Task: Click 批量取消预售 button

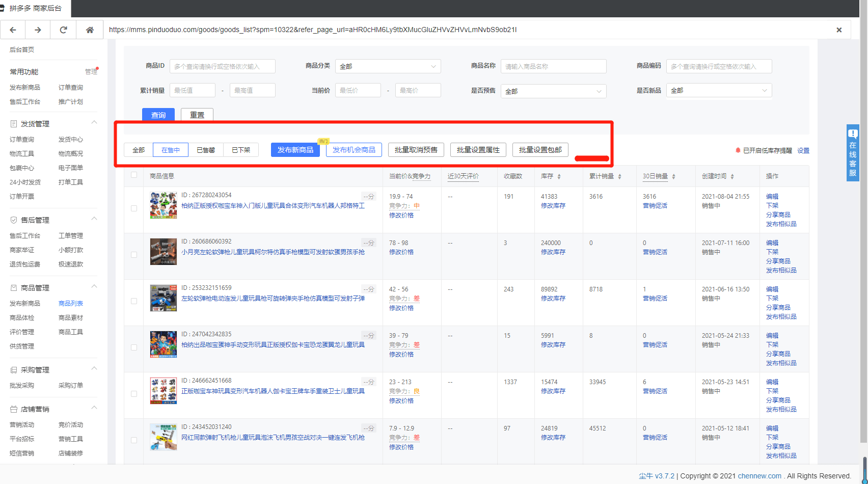Action: click(x=416, y=150)
